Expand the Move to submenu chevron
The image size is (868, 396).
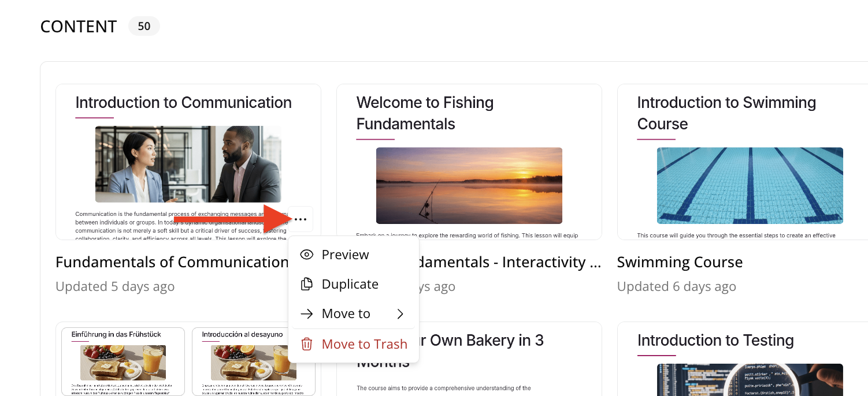coord(400,314)
